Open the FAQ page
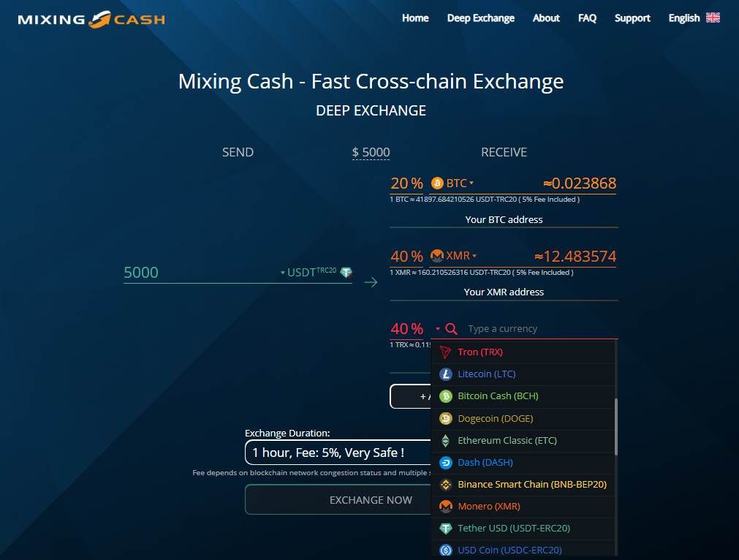This screenshot has height=560, width=739. tap(587, 18)
